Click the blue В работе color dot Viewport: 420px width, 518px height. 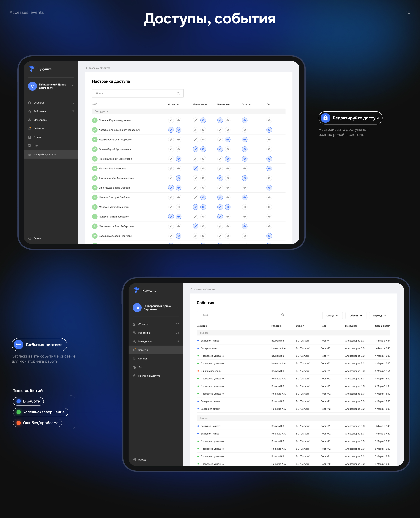coord(19,401)
